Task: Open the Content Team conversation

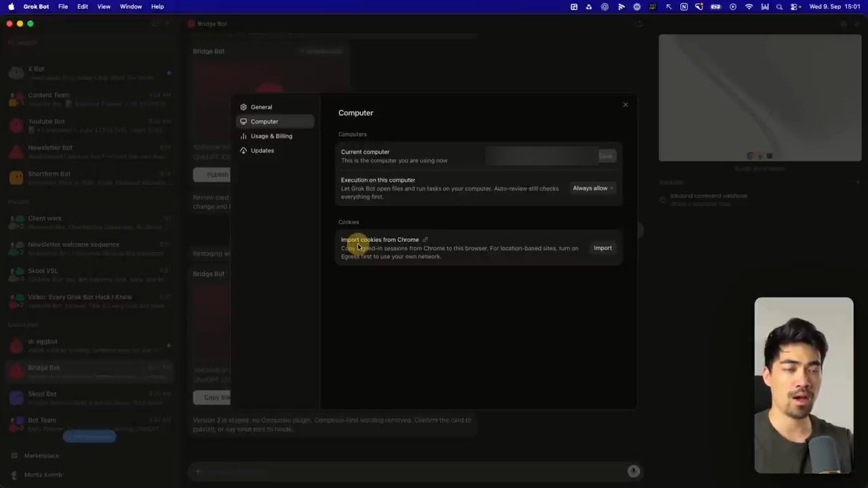Action: pos(90,99)
